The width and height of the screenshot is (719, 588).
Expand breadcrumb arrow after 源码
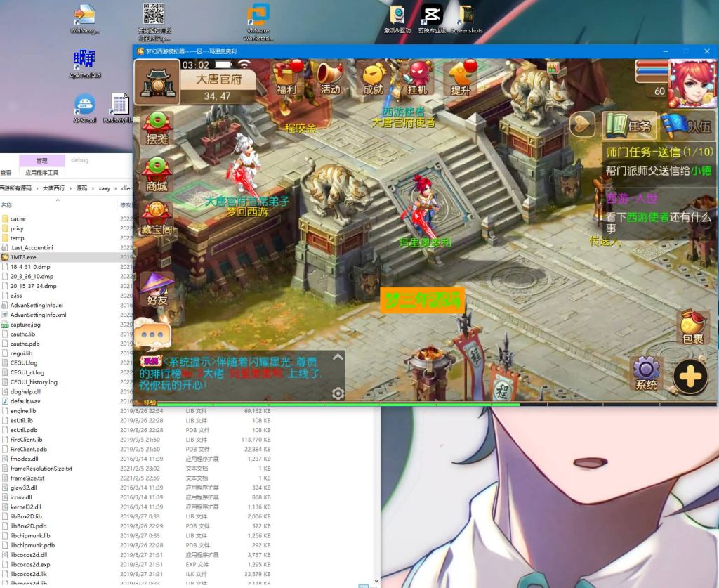(93, 188)
